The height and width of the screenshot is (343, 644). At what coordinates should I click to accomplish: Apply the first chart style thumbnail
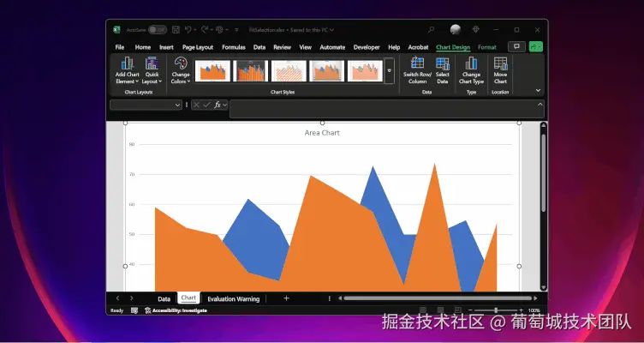[212, 70]
